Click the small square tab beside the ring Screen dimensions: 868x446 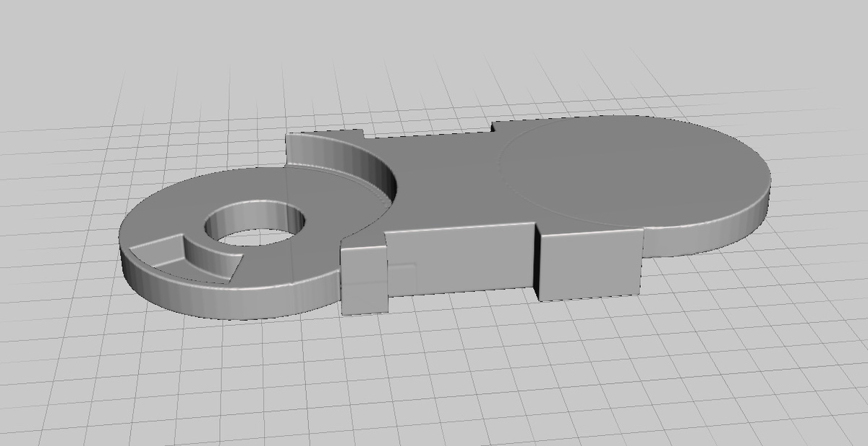coord(365,279)
